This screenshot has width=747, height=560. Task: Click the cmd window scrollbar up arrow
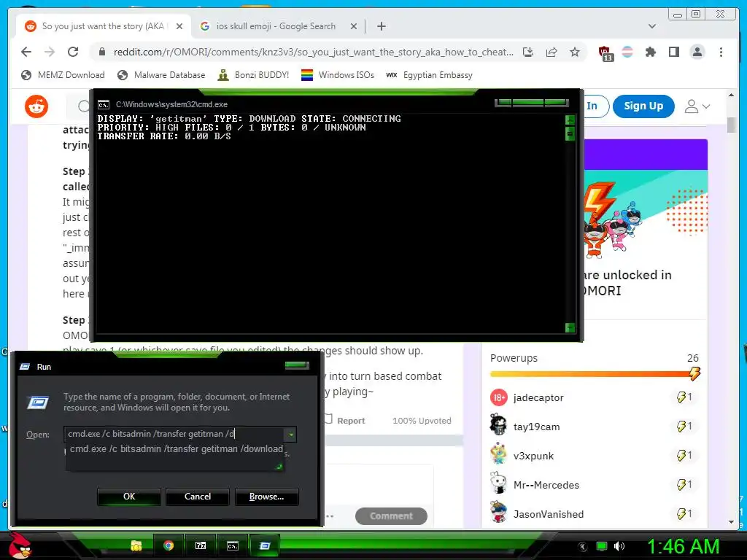click(570, 120)
